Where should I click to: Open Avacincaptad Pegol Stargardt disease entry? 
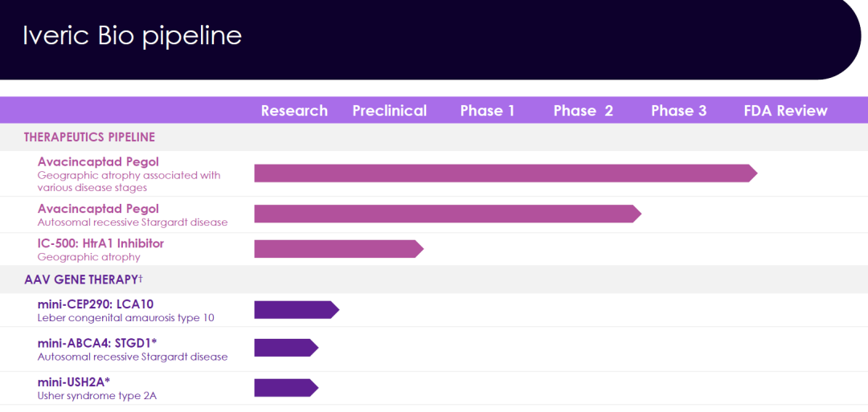click(98, 209)
